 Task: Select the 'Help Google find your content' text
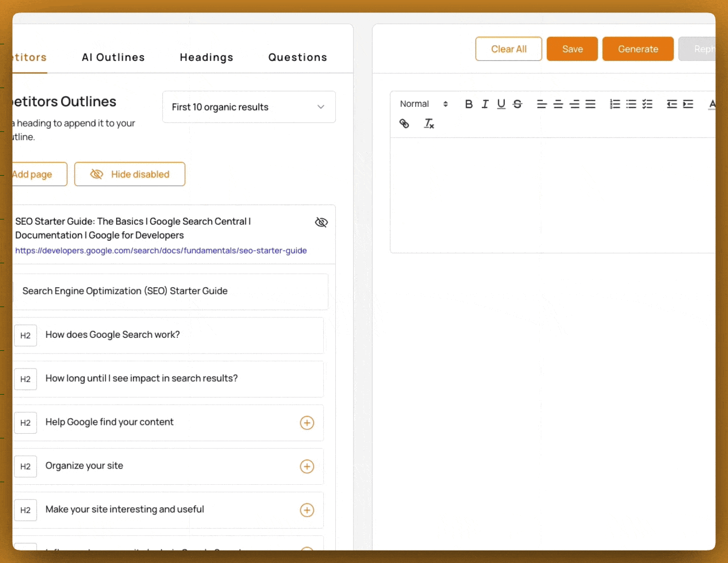pyautogui.click(x=110, y=422)
